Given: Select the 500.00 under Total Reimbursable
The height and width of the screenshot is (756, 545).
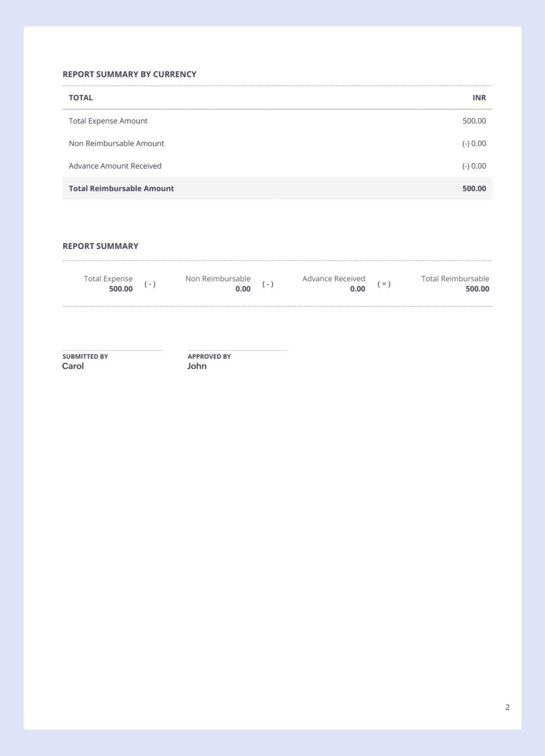Looking at the screenshot, I should 477,289.
